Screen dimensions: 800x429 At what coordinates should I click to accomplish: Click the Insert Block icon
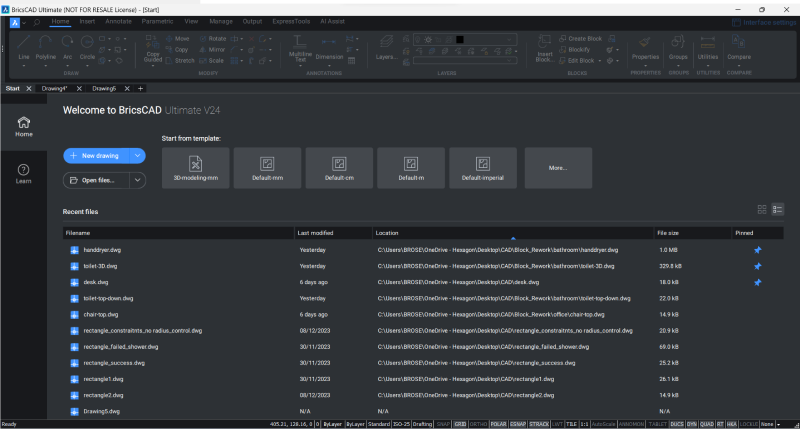544,42
